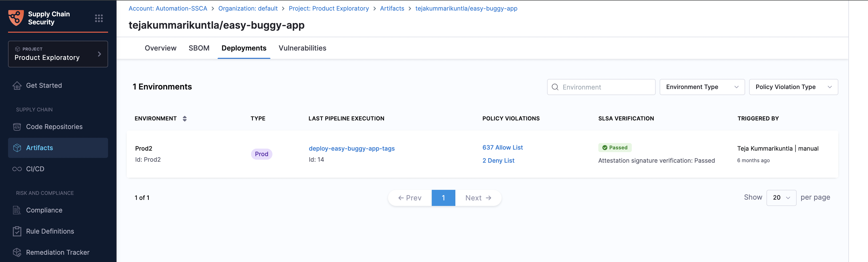Viewport: 868px width, 262px height.
Task: Click the Get Started home icon
Action: 17,86
